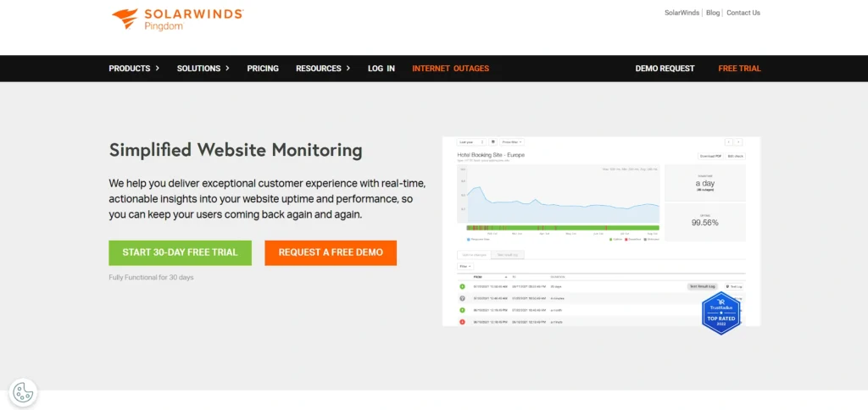Click Request a Free Demo button
Viewport: 868px width, 410px height.
pyautogui.click(x=331, y=252)
